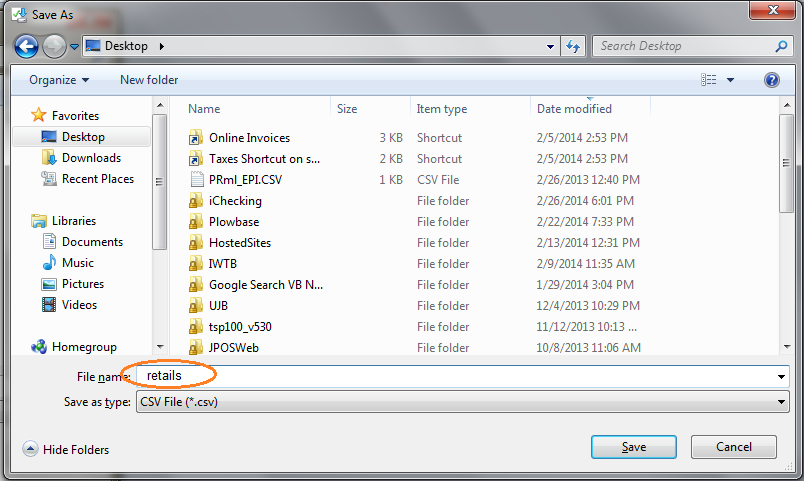Expand the Desktop breadcrumb arrow
Image resolution: width=804 pixels, height=481 pixels.
tap(162, 46)
